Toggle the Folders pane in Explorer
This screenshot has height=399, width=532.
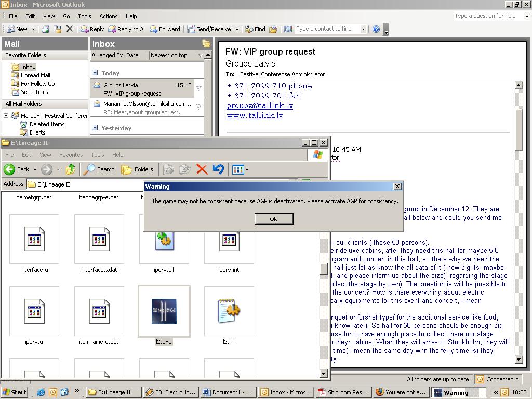click(137, 169)
